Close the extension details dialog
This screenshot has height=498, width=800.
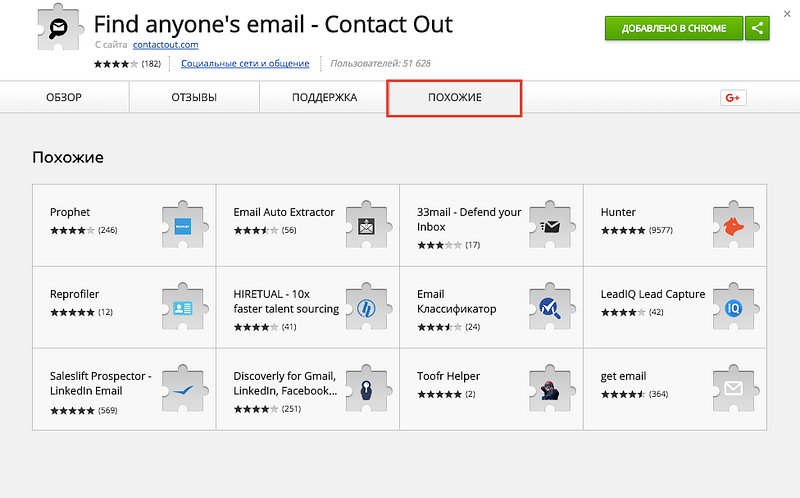click(x=787, y=14)
